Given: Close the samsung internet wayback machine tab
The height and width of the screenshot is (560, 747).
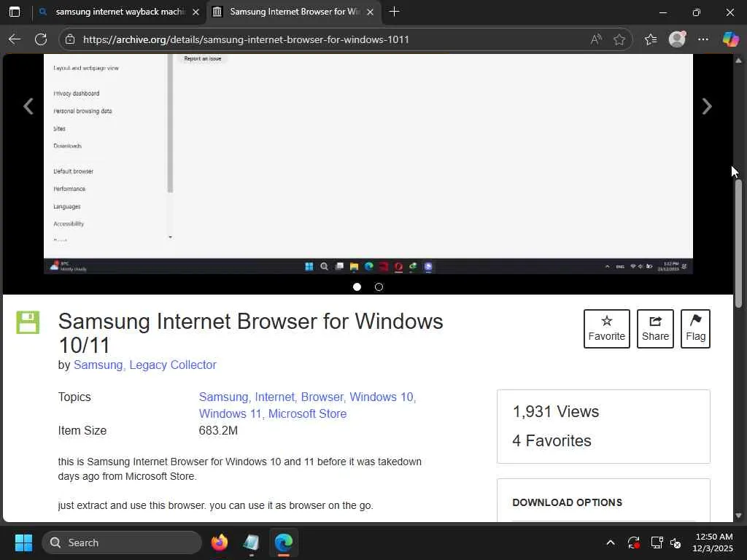Looking at the screenshot, I should 196,12.
